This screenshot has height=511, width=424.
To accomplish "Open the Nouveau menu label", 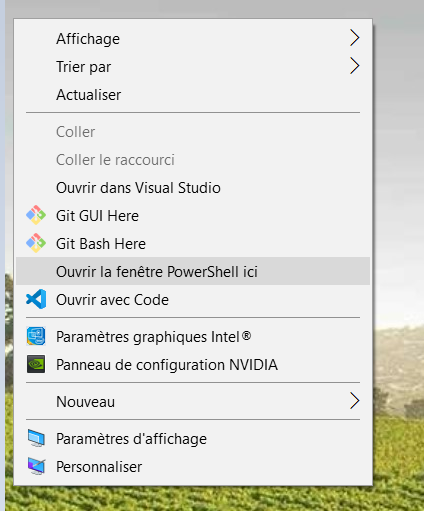I will pyautogui.click(x=86, y=402).
